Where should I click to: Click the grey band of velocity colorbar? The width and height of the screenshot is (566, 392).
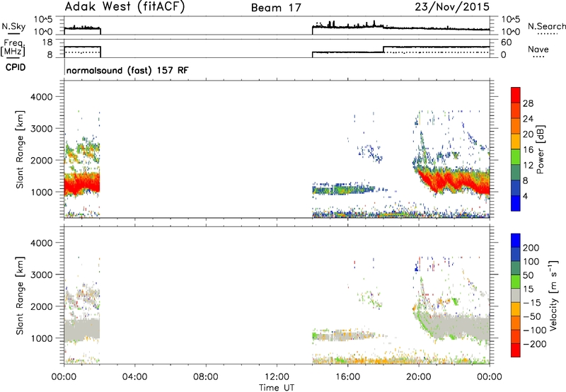(x=516, y=296)
